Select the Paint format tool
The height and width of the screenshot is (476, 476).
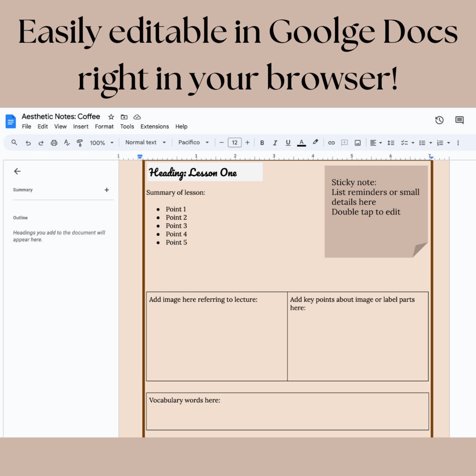(79, 142)
